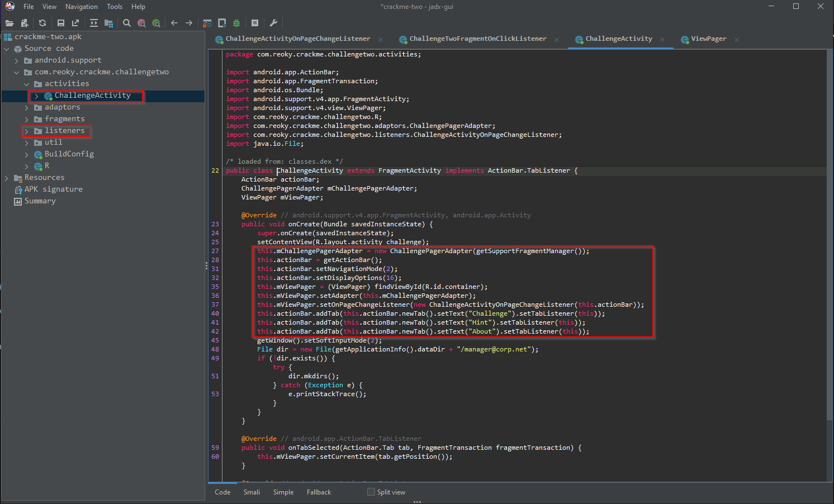Collapse the activities package arrow
Viewport: 834px width, 504px height.
(x=26, y=84)
